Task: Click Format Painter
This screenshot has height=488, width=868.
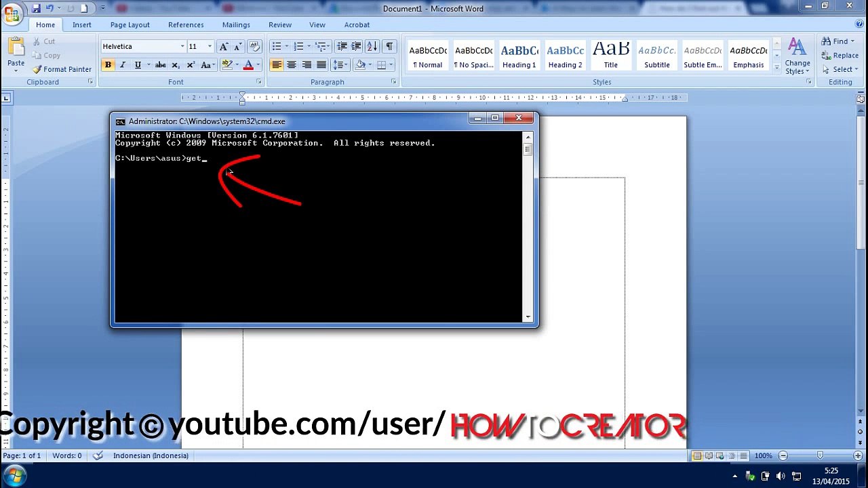Action: [62, 69]
